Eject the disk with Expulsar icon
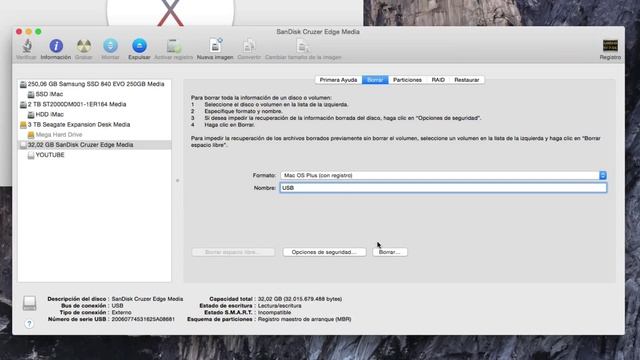Screen dimensions: 640x360 [x=139, y=46]
